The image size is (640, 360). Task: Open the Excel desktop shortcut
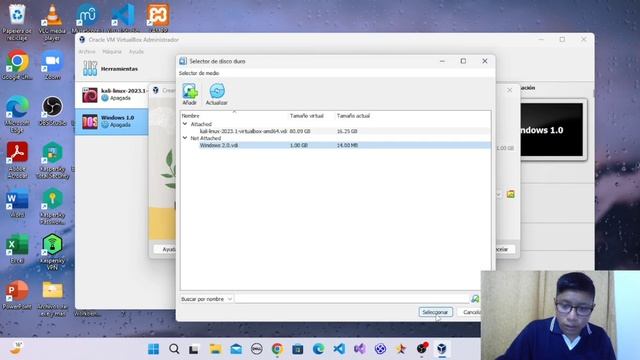17,249
